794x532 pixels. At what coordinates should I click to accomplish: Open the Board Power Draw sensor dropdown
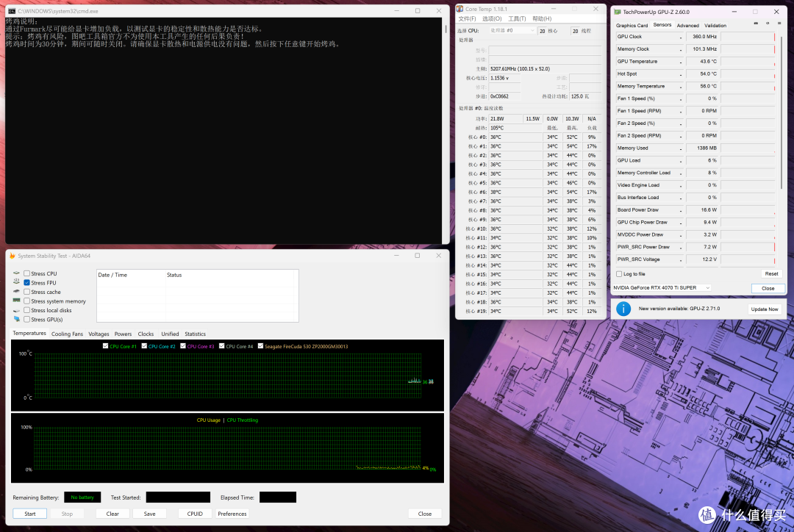681,211
